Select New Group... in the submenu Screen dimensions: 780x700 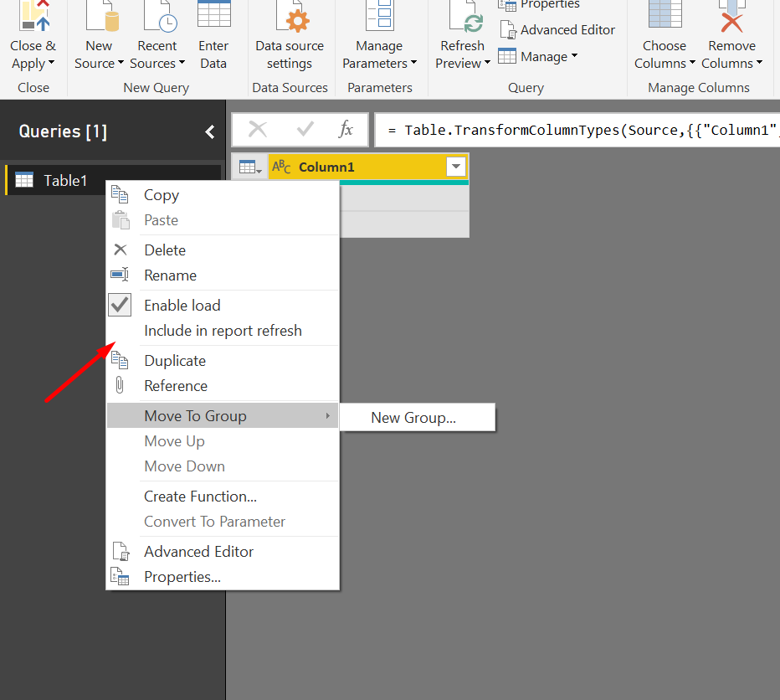coord(418,417)
